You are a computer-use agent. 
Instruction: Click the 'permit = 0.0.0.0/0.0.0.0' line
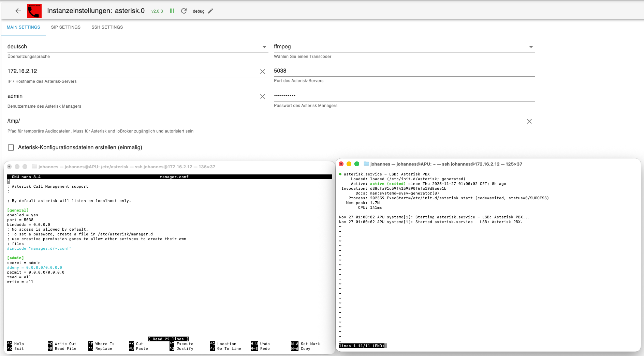click(x=36, y=272)
